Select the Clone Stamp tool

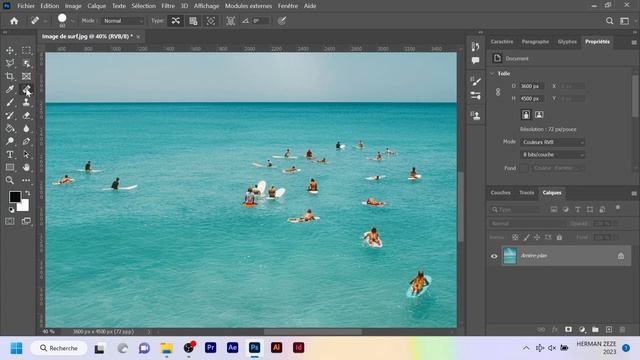point(26,102)
